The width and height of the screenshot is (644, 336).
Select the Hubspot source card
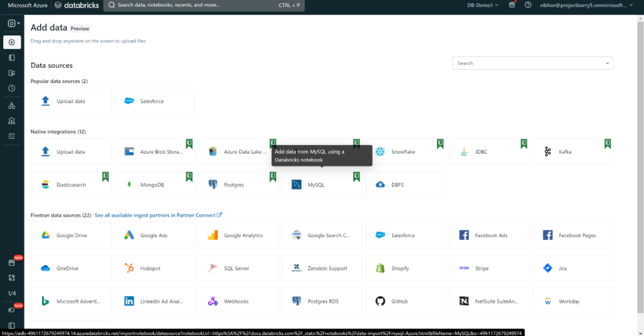point(155,268)
